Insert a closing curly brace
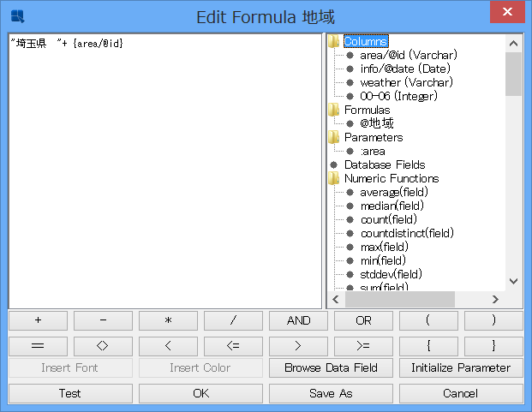The height and width of the screenshot is (412, 532). click(493, 346)
